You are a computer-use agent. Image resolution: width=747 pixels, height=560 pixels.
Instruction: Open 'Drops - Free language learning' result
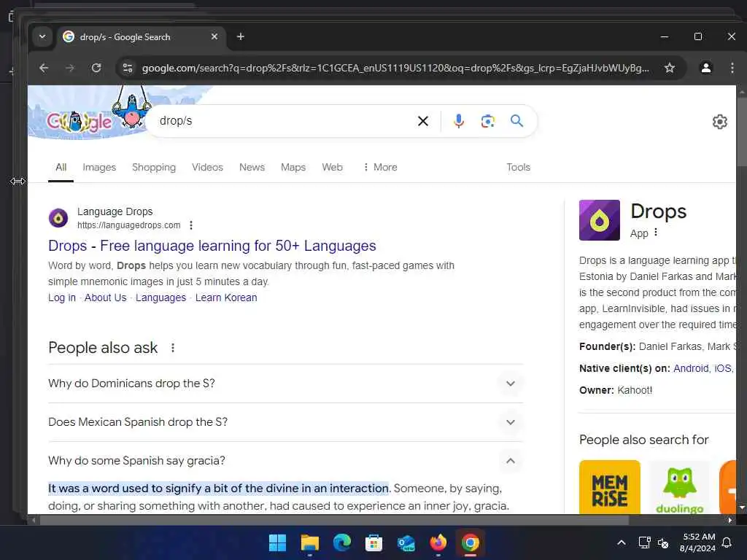212,246
